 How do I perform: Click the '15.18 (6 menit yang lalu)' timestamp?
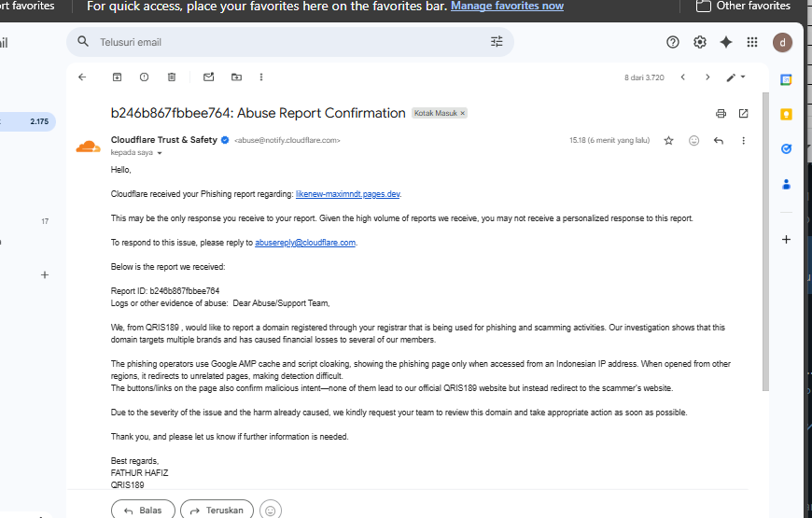point(609,140)
